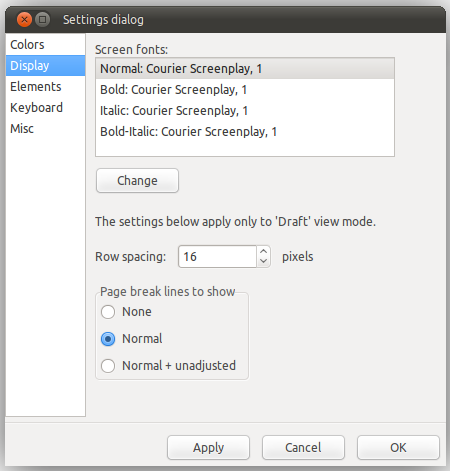Select the Normal page break radio button
The image size is (450, 471).
[x=132, y=339]
